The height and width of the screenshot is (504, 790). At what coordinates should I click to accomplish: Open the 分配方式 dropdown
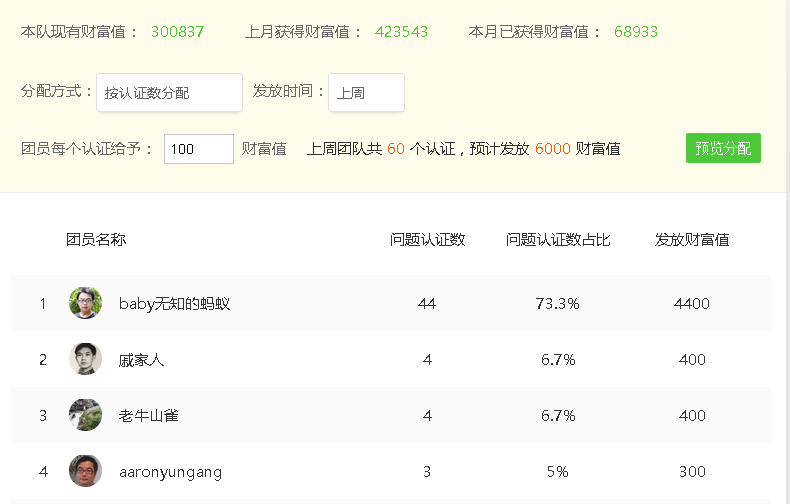pyautogui.click(x=169, y=93)
